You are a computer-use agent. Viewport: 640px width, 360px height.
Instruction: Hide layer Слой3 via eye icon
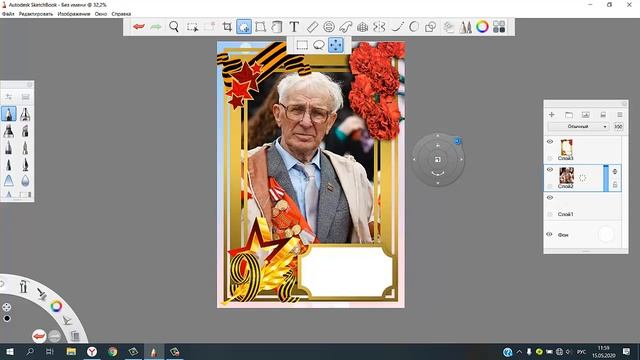(x=550, y=142)
